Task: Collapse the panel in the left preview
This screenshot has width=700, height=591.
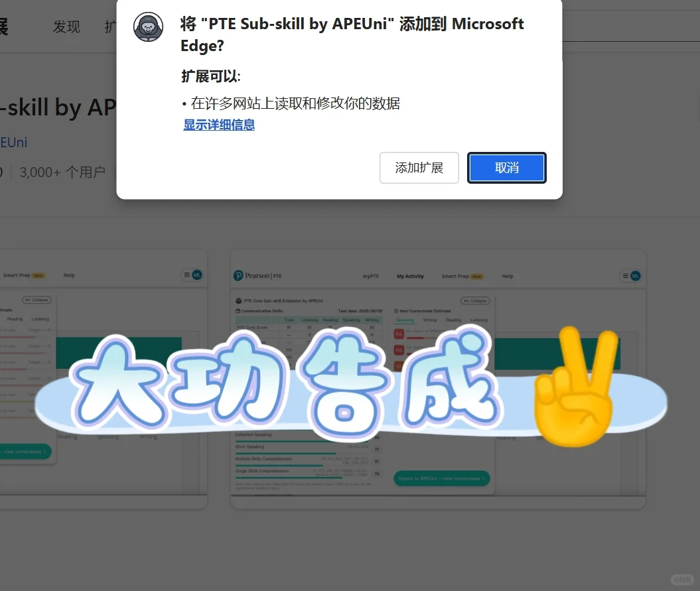Action: (36, 300)
